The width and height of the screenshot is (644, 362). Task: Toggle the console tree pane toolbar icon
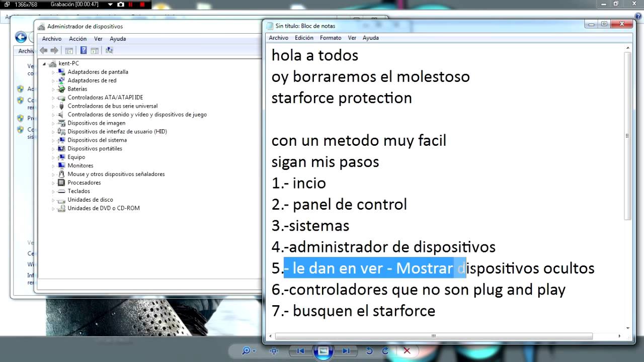tap(69, 50)
